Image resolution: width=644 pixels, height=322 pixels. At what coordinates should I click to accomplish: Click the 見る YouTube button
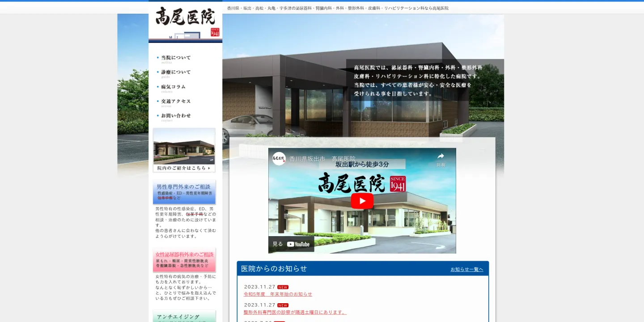coord(291,244)
